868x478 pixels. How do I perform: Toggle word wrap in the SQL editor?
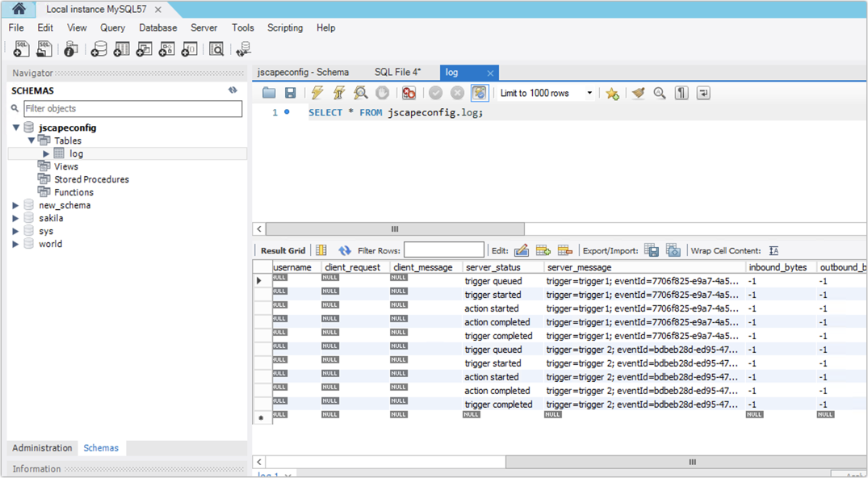click(x=702, y=92)
